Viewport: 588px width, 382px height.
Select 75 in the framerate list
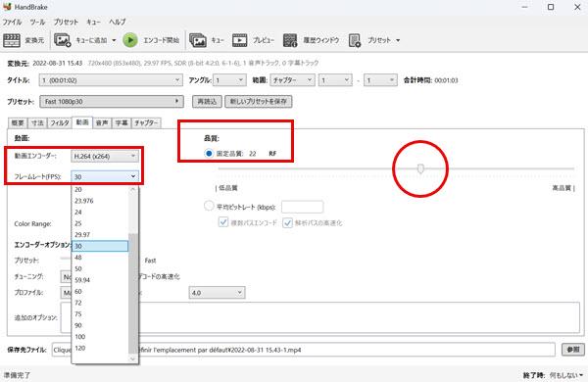point(100,314)
